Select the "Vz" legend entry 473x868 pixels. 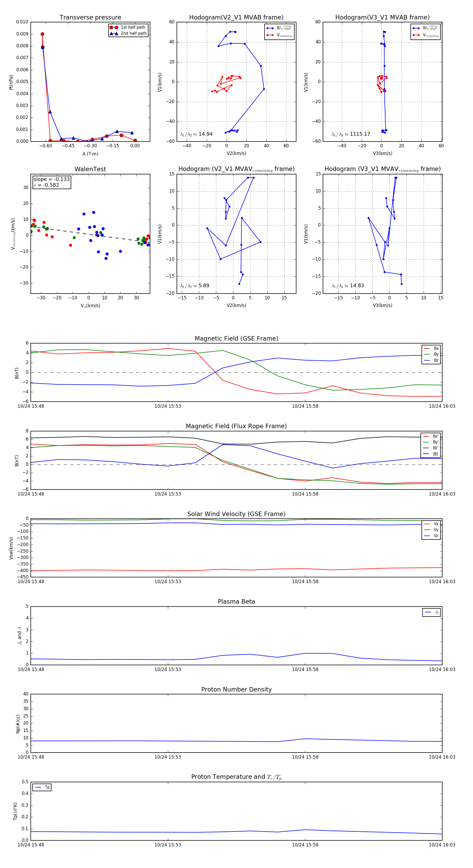[x=431, y=536]
